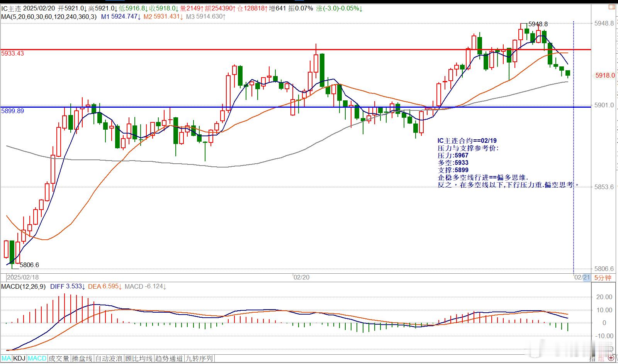The width and height of the screenshot is (618, 364).
Task: Click the current price 5918.0 on price axis
Action: [x=605, y=75]
